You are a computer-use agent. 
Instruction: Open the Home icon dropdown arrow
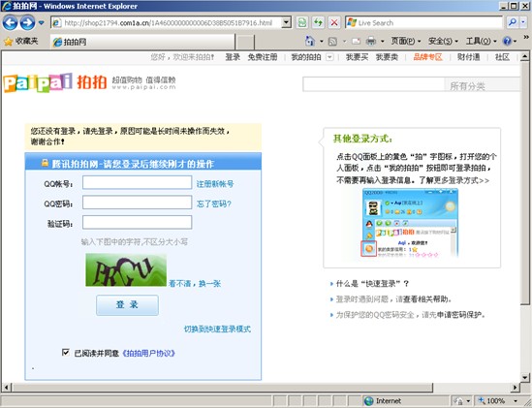click(x=322, y=42)
